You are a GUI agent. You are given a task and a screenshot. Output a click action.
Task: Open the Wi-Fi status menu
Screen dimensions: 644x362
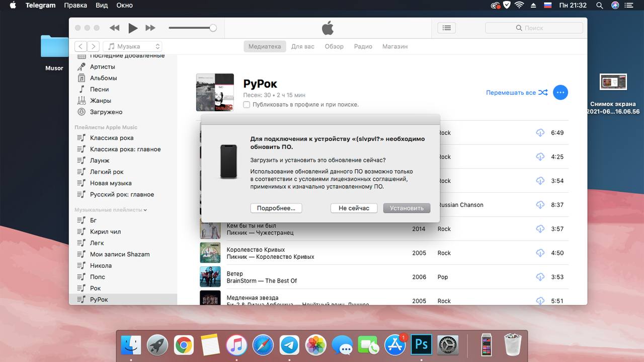click(x=519, y=6)
